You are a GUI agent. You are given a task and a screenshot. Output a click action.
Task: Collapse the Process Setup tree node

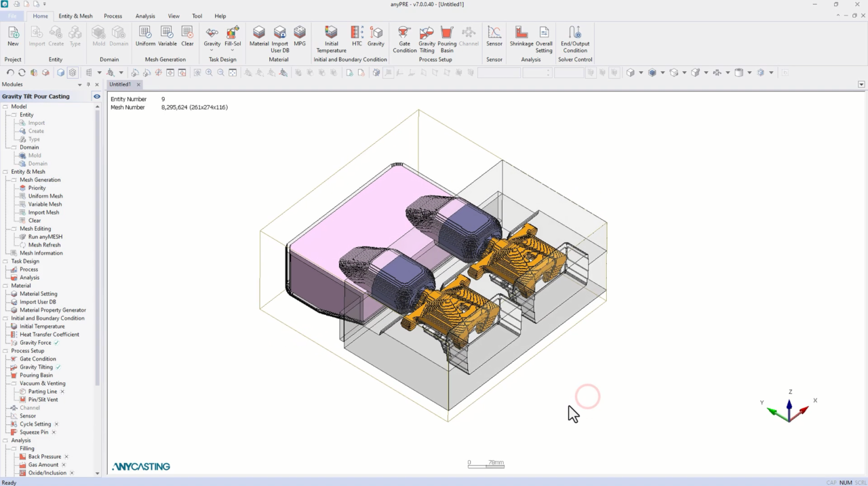pos(6,351)
